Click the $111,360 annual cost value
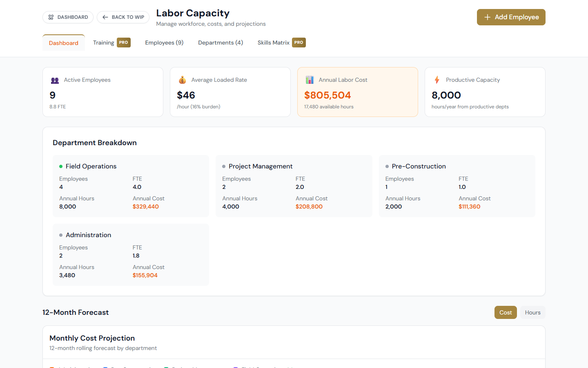The width and height of the screenshot is (588, 368). pyautogui.click(x=470, y=206)
